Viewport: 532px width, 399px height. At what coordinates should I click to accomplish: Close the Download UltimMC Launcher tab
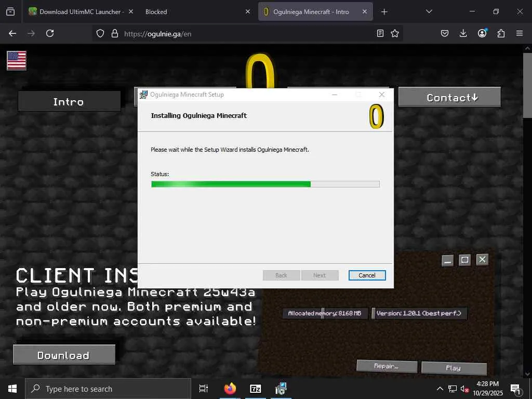pos(130,11)
